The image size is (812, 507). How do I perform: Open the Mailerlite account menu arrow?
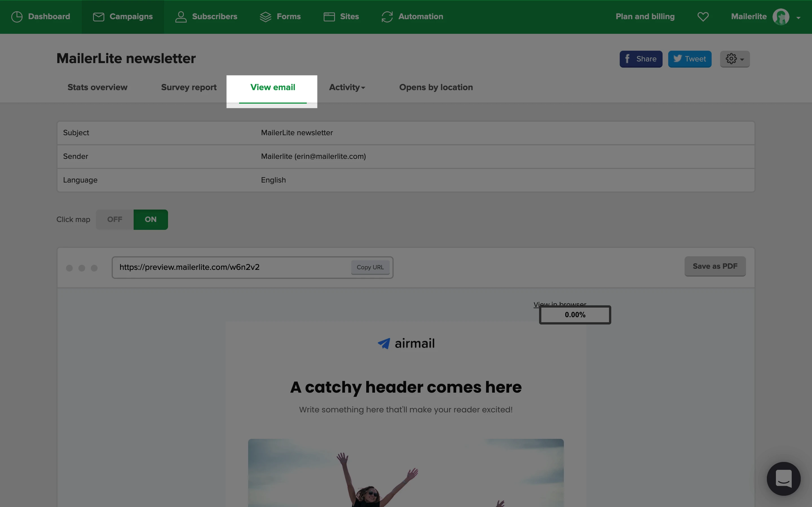click(798, 18)
